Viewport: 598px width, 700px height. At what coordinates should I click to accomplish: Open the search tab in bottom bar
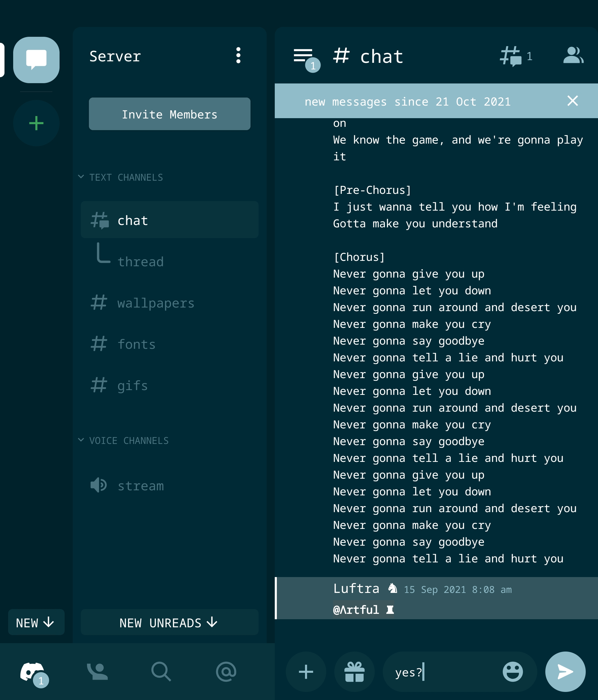click(161, 672)
